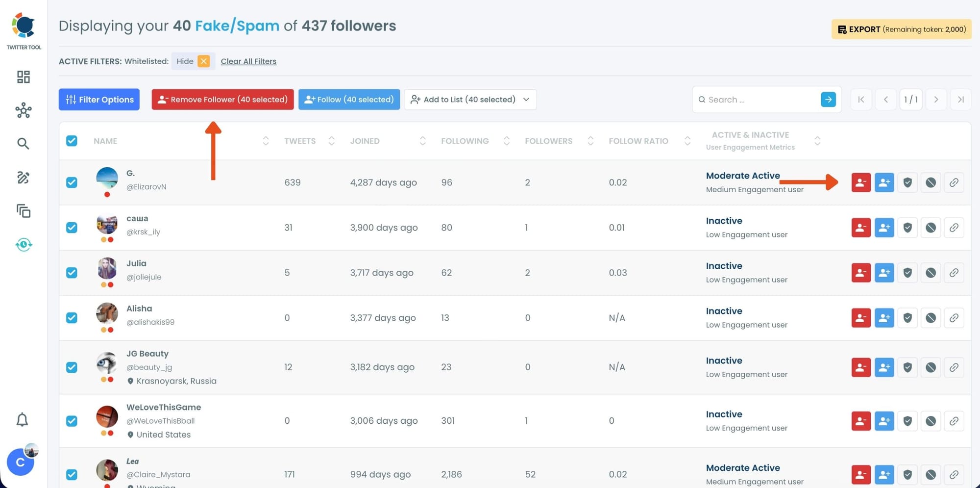Open the Search tool in the sidebar
Image resolution: width=980 pixels, height=488 pixels.
click(23, 143)
